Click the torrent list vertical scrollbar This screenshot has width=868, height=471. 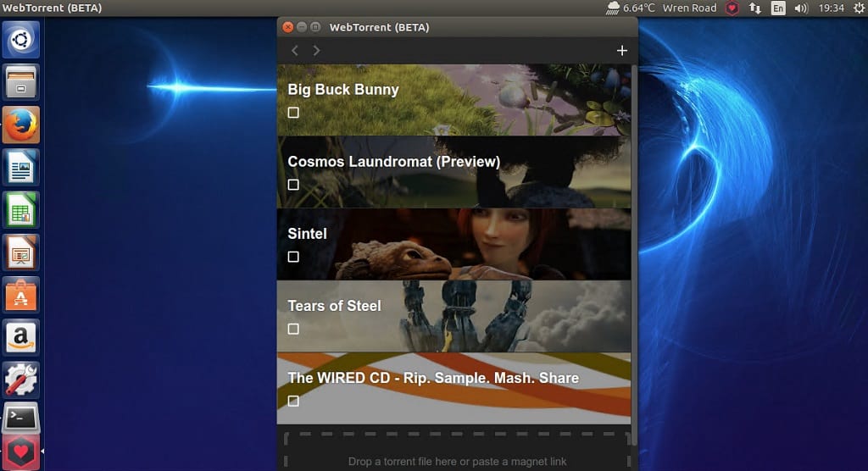[634, 254]
